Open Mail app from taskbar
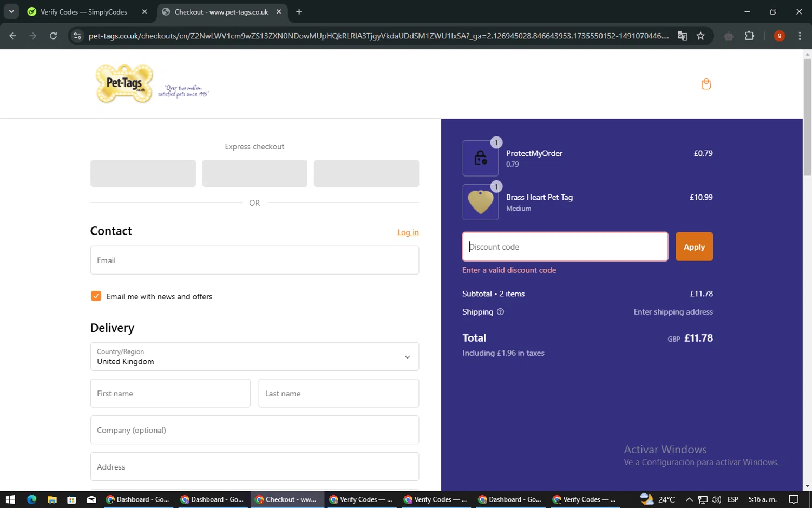 (91, 499)
